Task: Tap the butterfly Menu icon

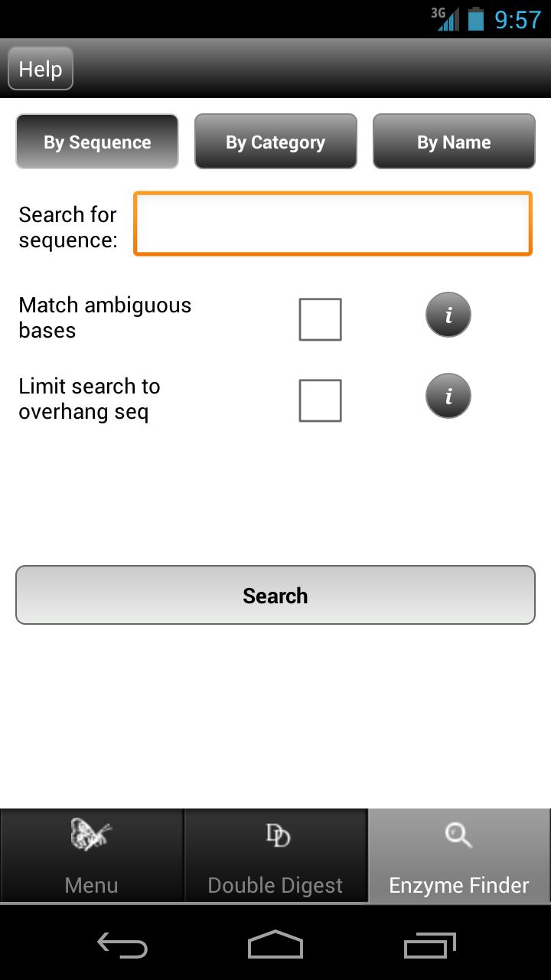Action: [91, 835]
